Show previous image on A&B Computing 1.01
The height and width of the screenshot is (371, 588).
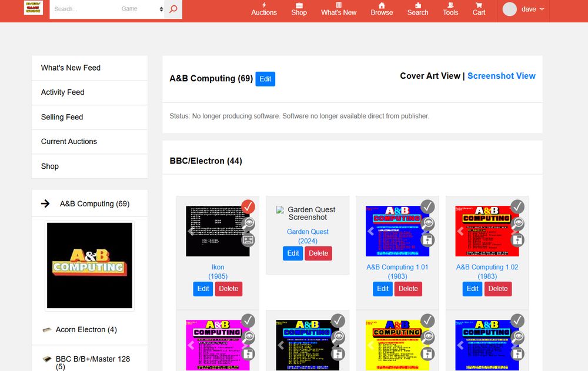coord(370,231)
